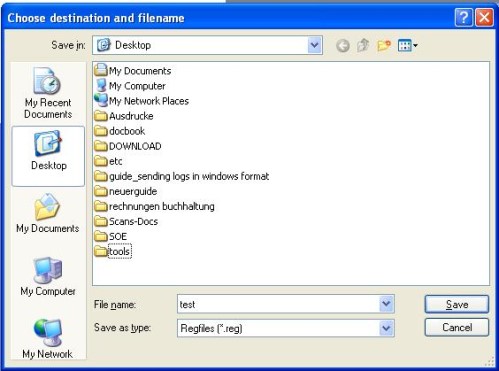
Task: Open My Recent Documents in sidebar
Action: (48, 93)
